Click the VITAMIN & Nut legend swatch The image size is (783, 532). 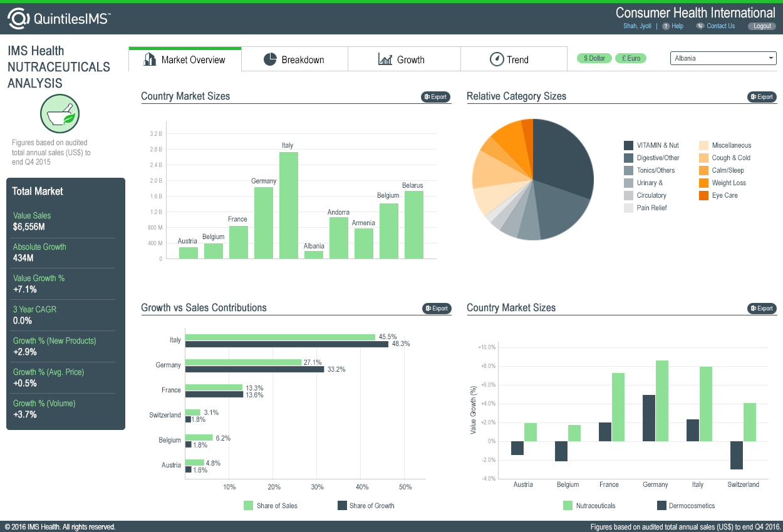point(628,145)
